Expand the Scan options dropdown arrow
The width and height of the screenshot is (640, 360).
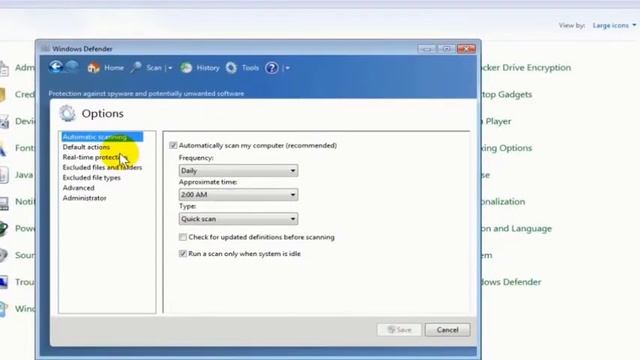[170, 68]
